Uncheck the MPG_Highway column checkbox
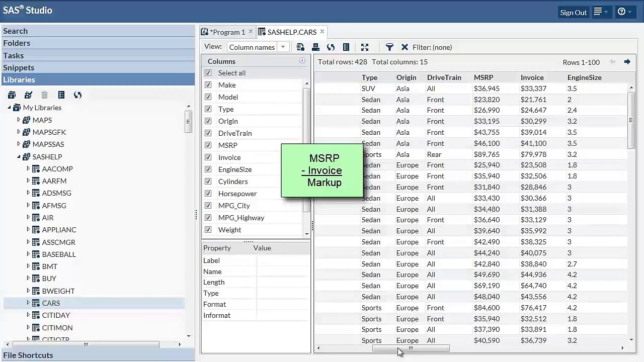 pyautogui.click(x=208, y=218)
